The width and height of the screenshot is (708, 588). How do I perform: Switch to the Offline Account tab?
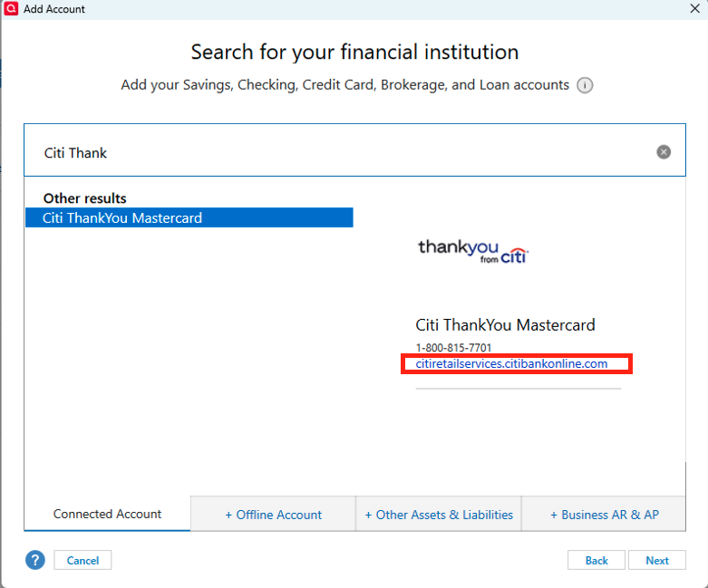pos(273,514)
